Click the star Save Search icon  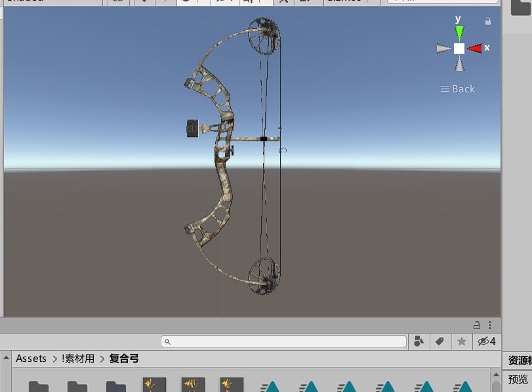click(461, 342)
